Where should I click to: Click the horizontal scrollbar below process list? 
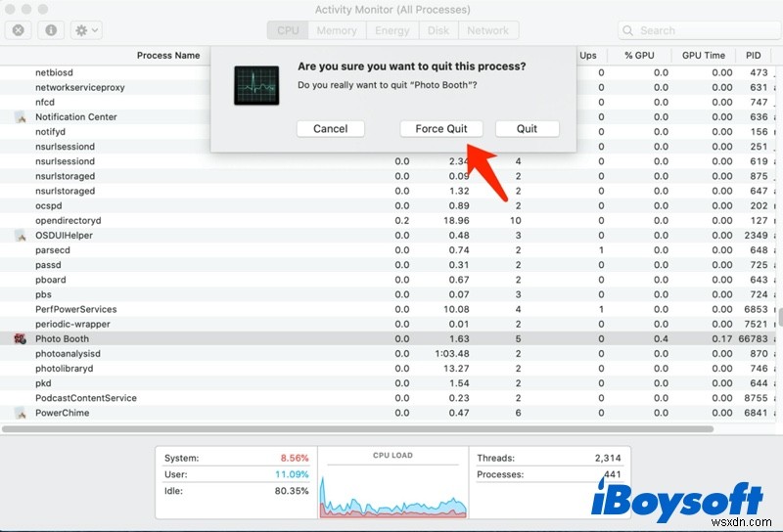357,429
